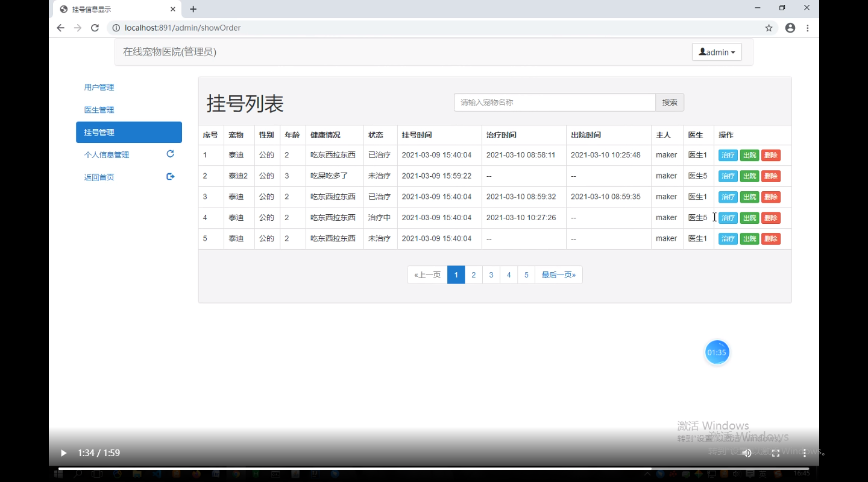868x482 pixels.
Task: Open Chrome's three-dot menu
Action: tap(808, 28)
